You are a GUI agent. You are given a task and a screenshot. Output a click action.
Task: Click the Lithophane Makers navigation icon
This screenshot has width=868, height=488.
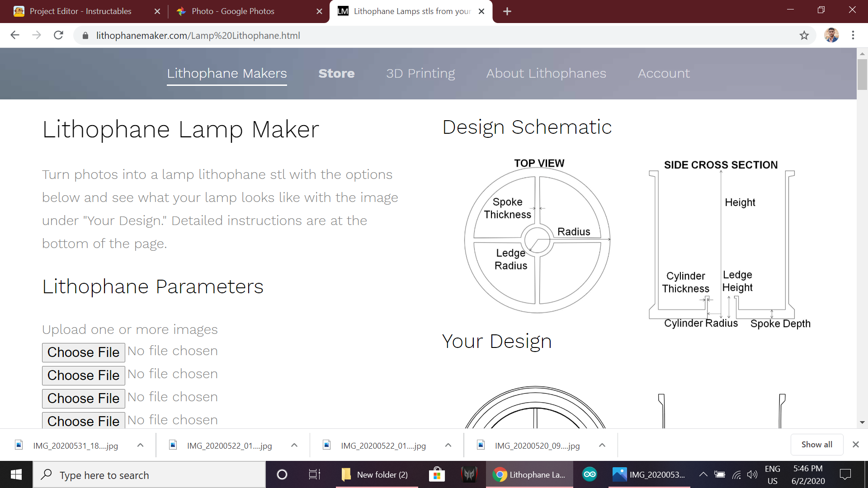pos(226,73)
